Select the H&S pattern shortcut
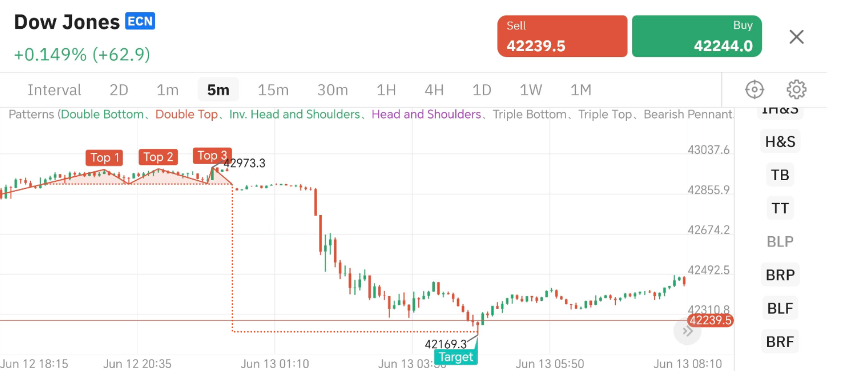Viewport: 868px width, 371px height. pyautogui.click(x=779, y=141)
